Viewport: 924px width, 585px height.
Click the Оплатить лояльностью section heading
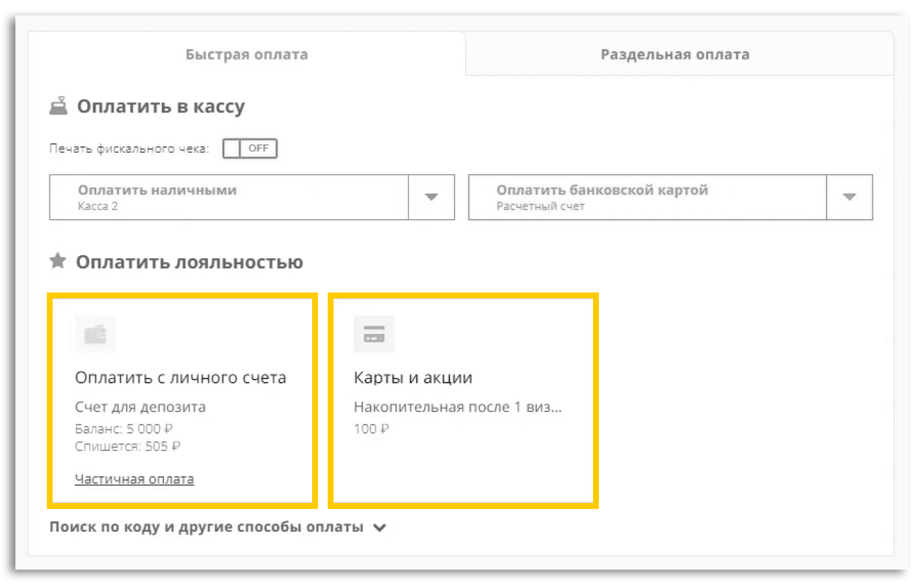[x=189, y=262]
